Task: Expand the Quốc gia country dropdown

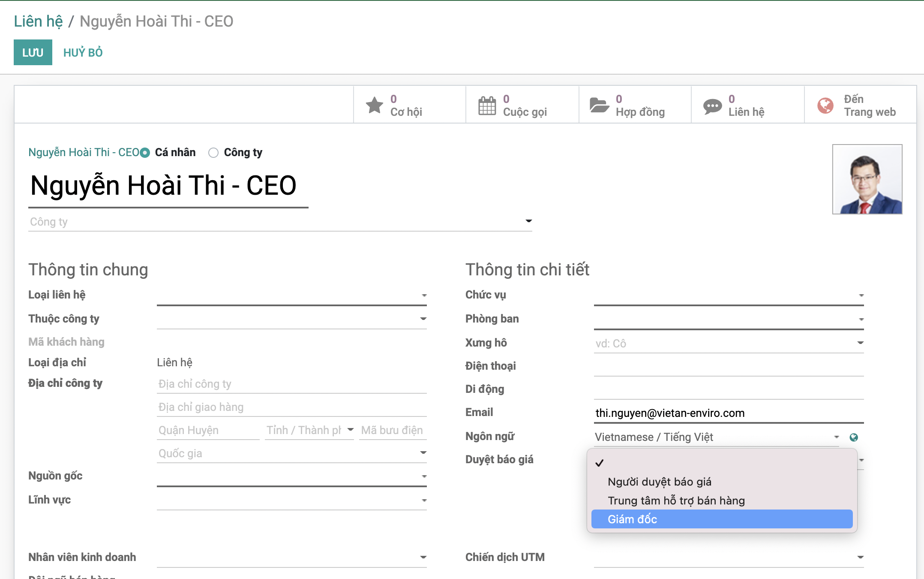Action: [423, 453]
